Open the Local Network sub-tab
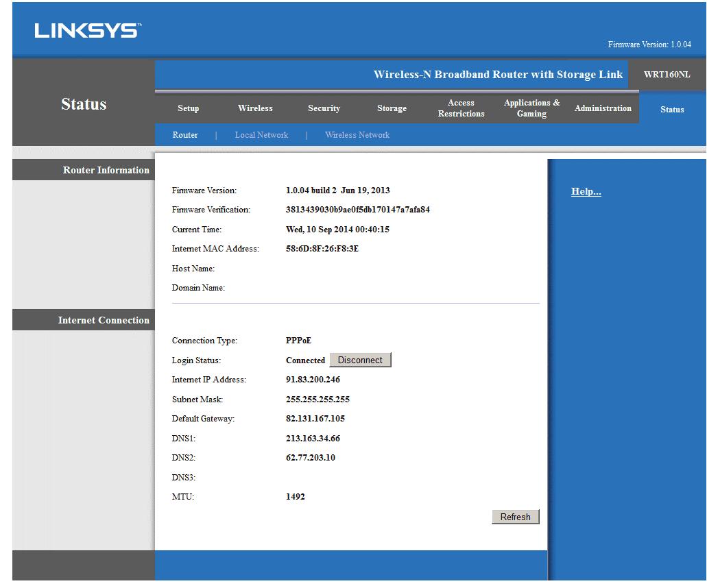 point(261,135)
